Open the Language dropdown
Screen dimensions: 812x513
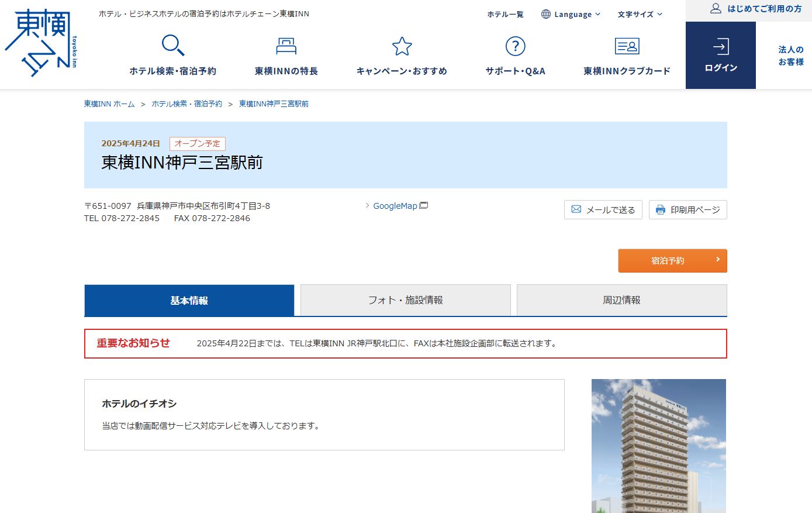tap(571, 14)
